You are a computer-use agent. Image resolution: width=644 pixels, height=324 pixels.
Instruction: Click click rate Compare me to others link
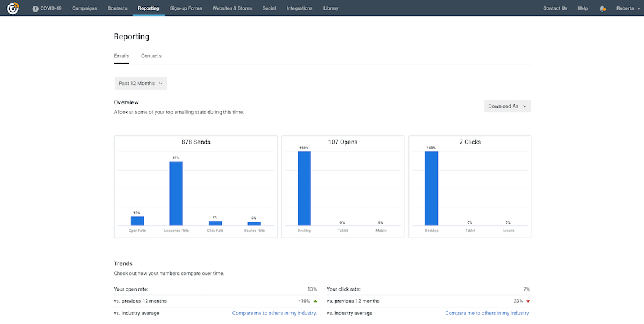487,313
